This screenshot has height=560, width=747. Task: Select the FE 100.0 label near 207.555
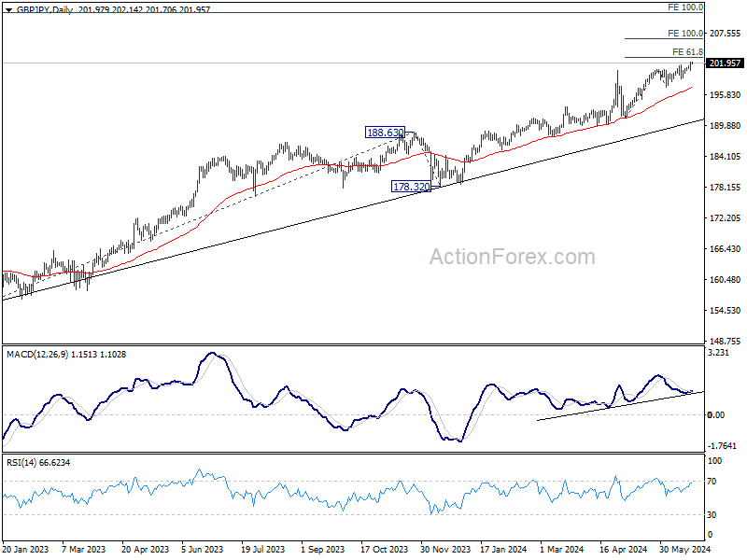point(685,34)
